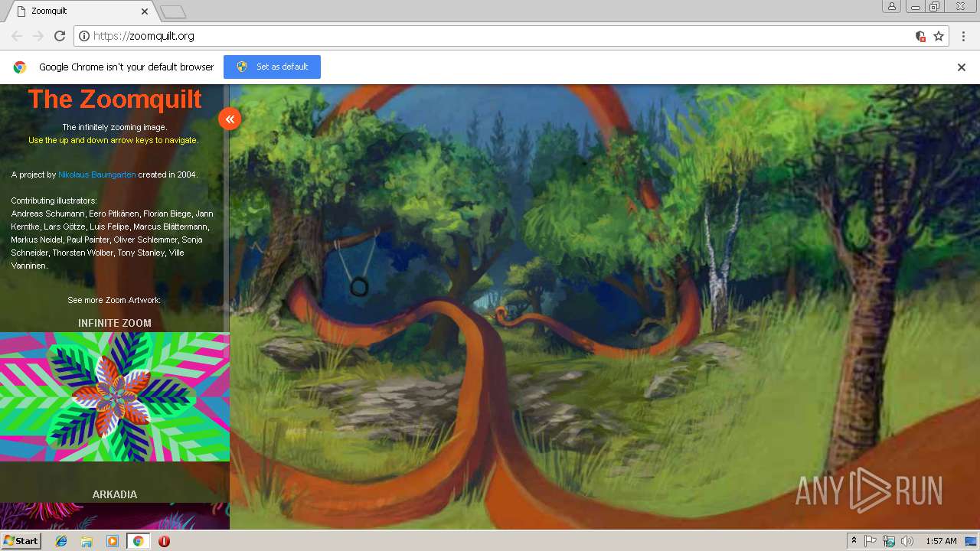Open the Arkadia thumbnail image

[115, 516]
